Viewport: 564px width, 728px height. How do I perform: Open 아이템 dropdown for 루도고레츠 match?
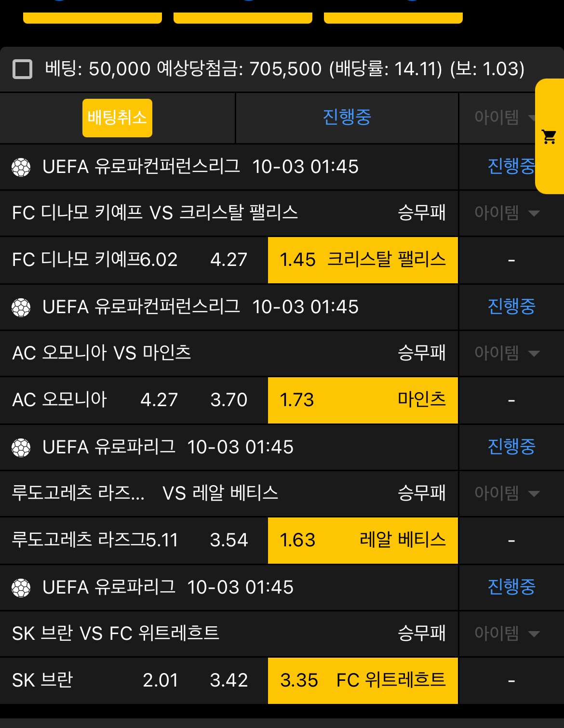tap(507, 493)
